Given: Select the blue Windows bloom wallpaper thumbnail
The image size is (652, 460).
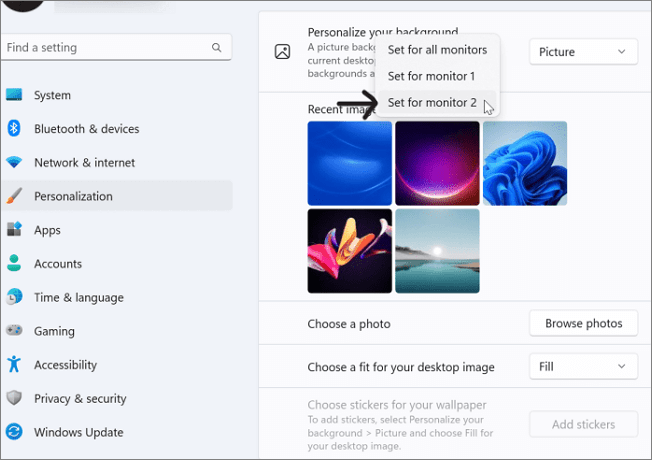Looking at the screenshot, I should pos(525,163).
